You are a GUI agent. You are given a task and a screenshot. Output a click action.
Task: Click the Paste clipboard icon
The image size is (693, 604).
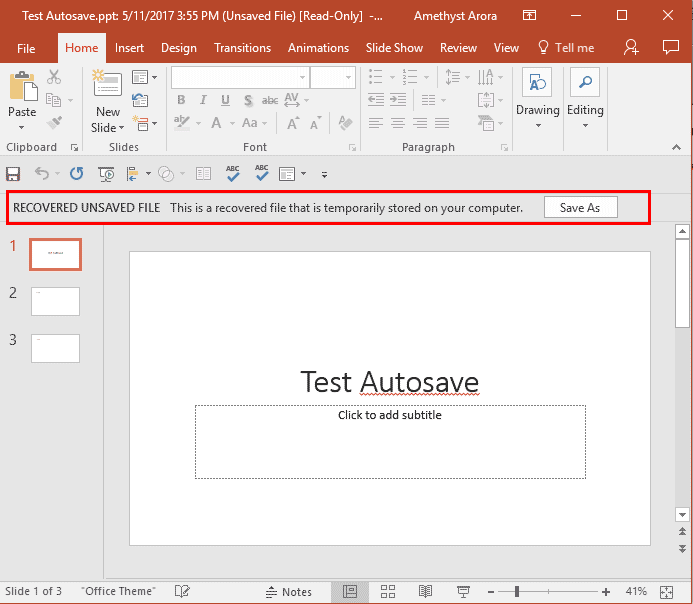(x=23, y=86)
